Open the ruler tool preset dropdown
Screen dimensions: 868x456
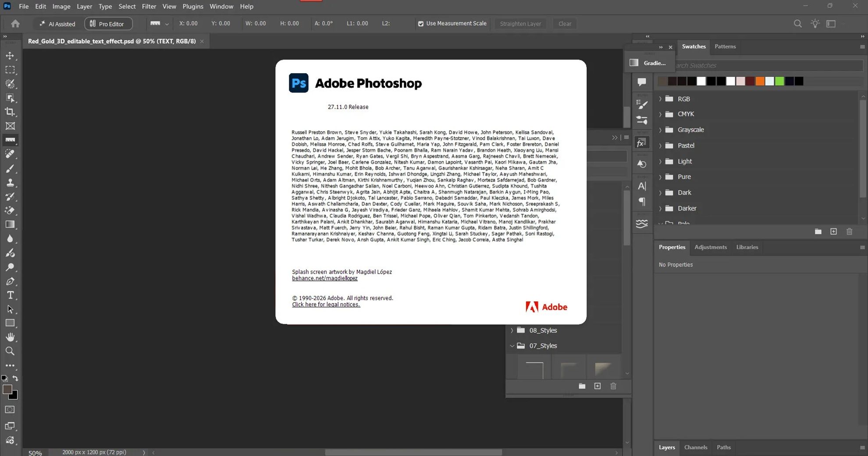[167, 24]
